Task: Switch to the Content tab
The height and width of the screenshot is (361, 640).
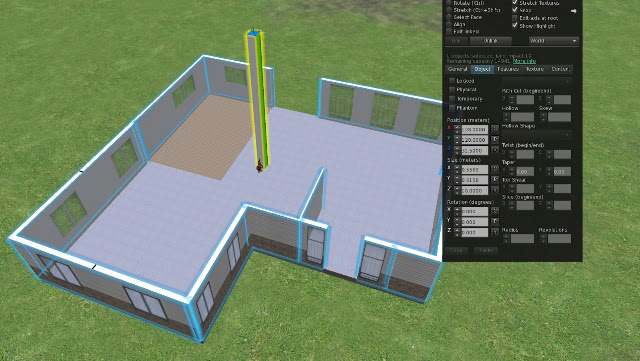Action: [560, 69]
